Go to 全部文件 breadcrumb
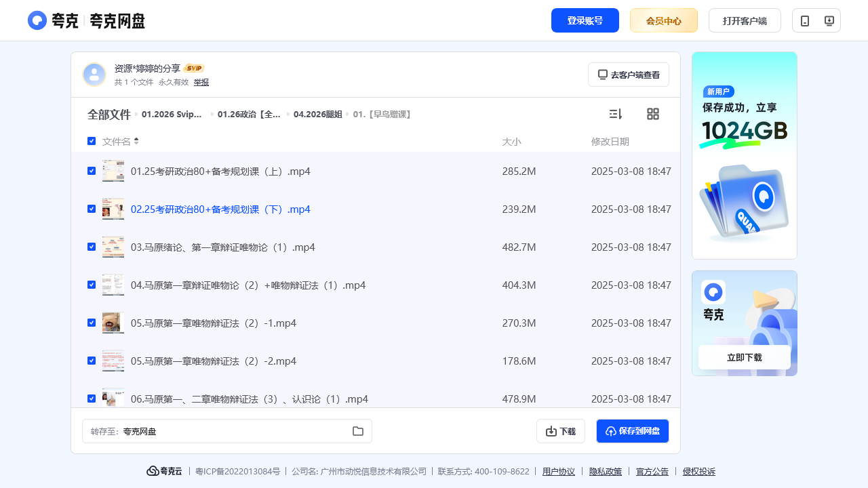Viewport: 868px width, 488px height. click(108, 115)
